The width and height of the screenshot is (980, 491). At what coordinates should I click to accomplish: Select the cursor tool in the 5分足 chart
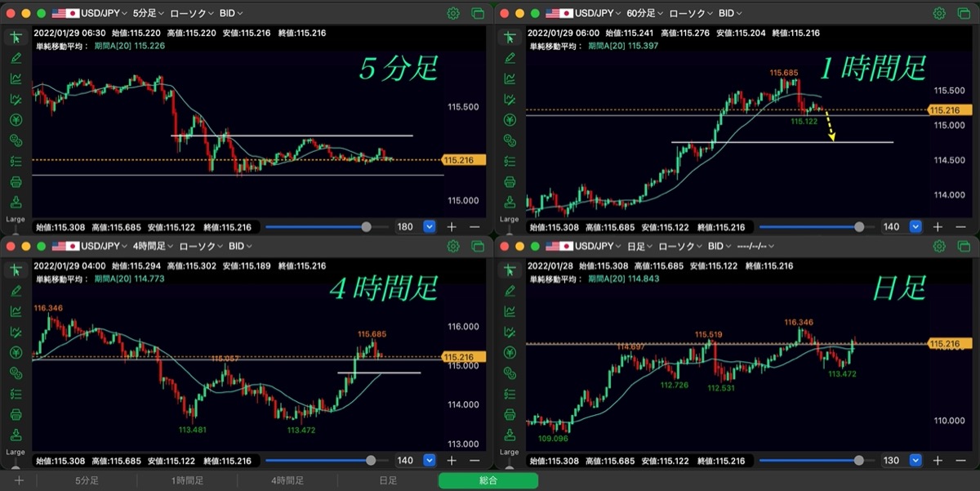(16, 37)
